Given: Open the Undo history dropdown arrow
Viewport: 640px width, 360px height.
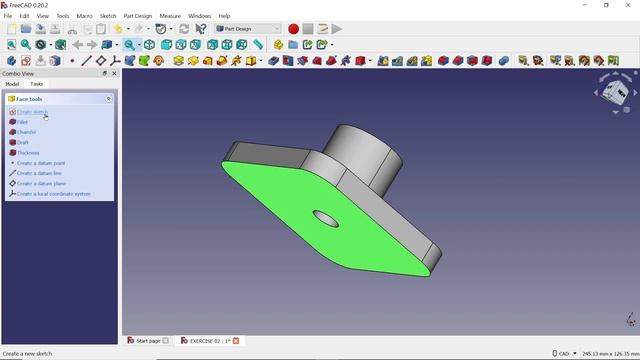Looking at the screenshot, I should point(128,29).
